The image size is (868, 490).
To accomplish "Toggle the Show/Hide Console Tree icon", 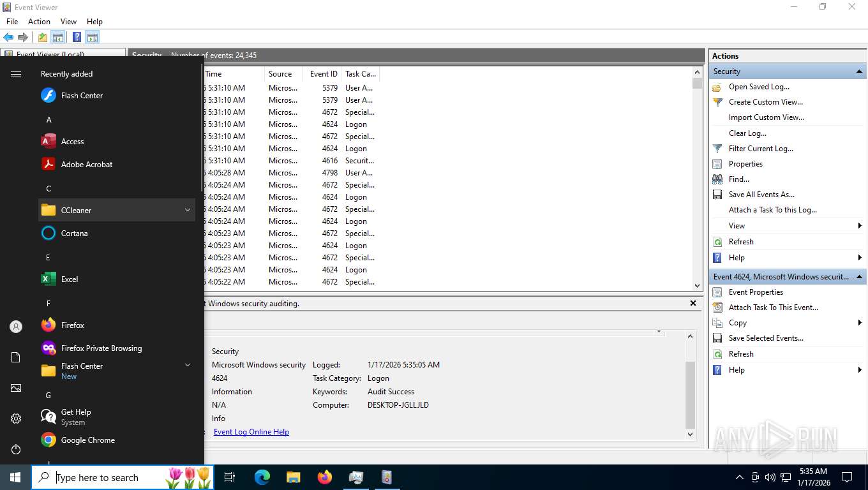I will (58, 37).
